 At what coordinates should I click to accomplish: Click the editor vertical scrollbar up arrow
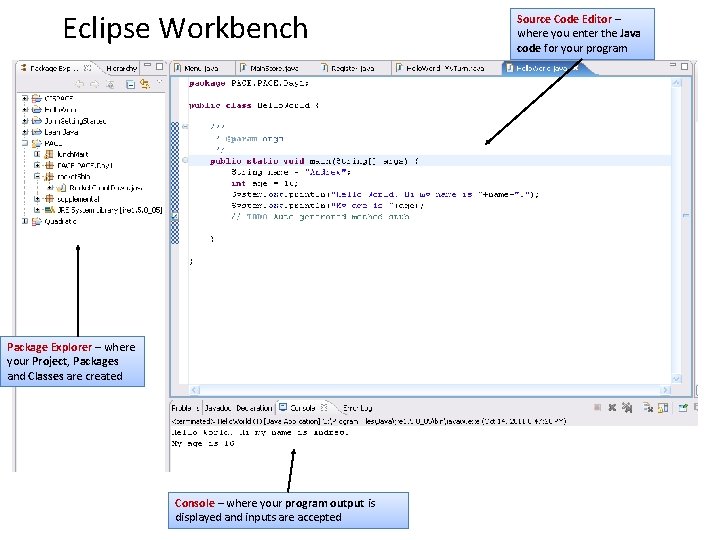click(676, 83)
